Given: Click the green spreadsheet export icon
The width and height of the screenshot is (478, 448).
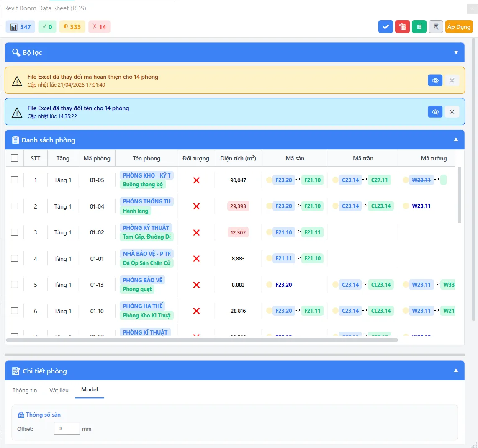Looking at the screenshot, I should point(419,27).
